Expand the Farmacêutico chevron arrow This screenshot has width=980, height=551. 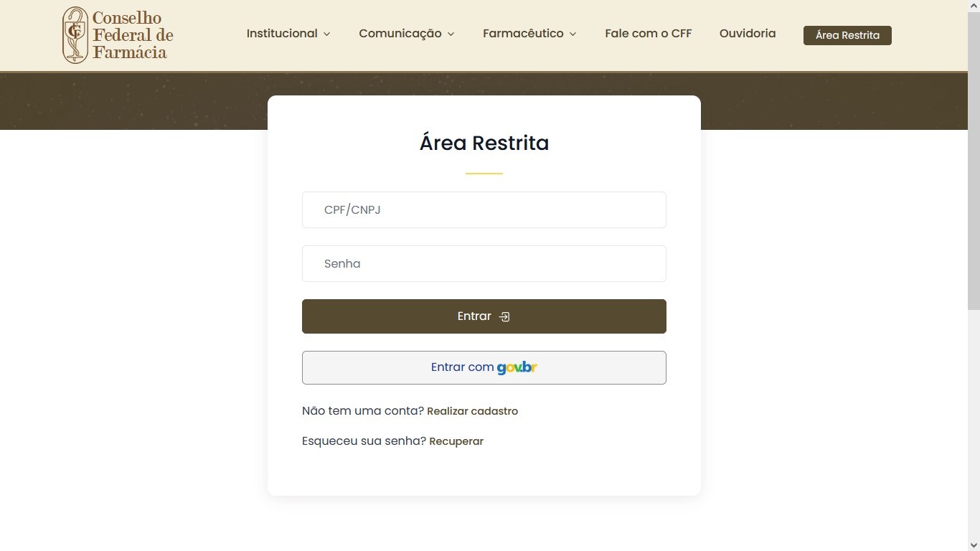click(x=573, y=34)
